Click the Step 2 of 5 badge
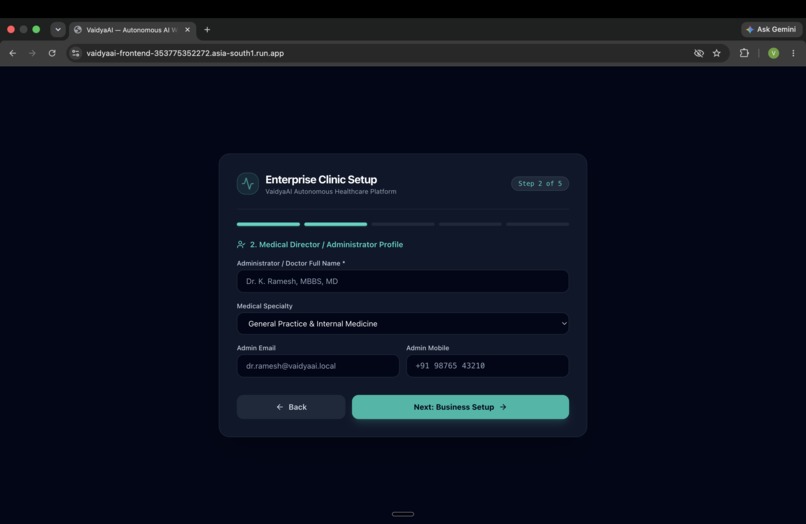Viewport: 806px width, 524px height. [x=540, y=184]
